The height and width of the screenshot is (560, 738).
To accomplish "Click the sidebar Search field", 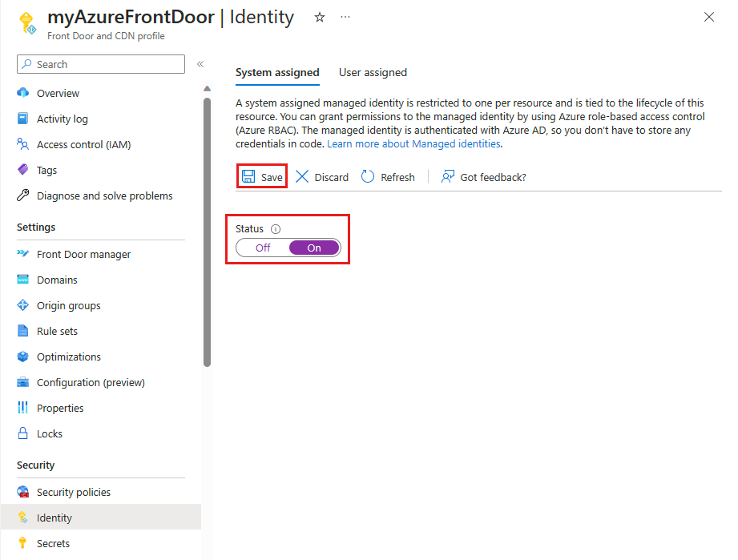I will [x=100, y=64].
